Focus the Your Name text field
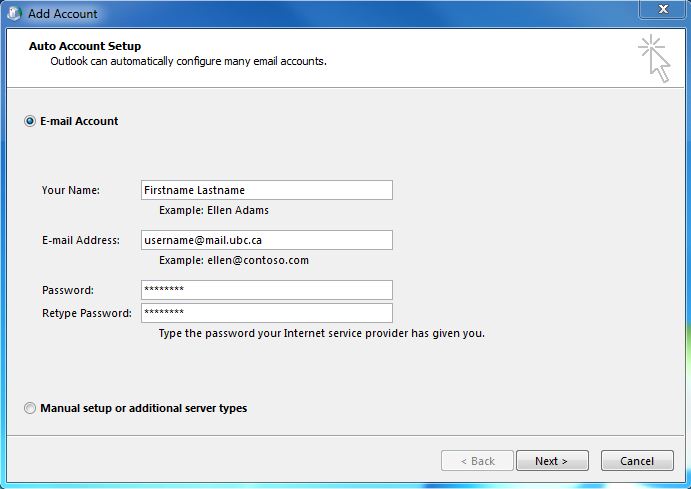This screenshot has width=691, height=489. (266, 190)
